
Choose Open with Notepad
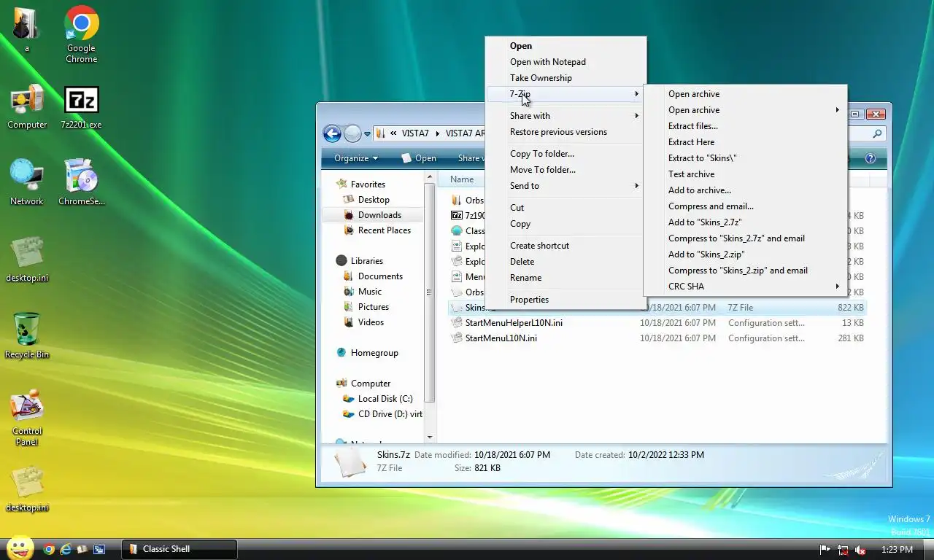click(x=565, y=62)
